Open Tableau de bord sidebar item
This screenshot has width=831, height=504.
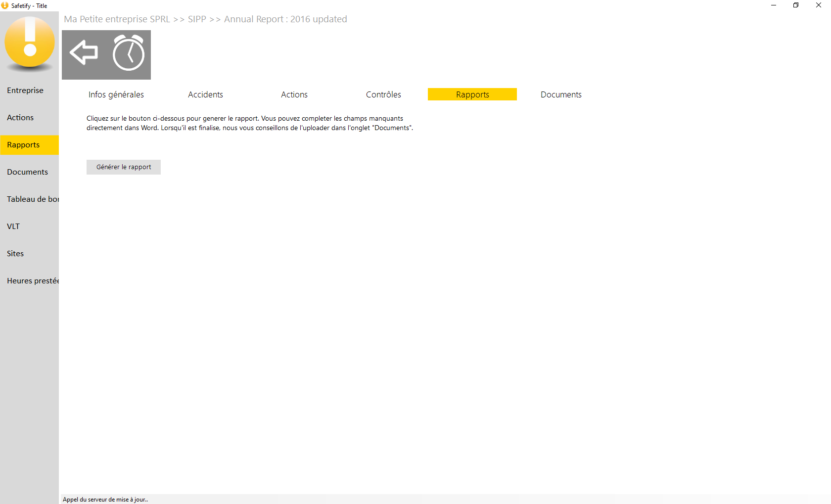click(x=29, y=199)
